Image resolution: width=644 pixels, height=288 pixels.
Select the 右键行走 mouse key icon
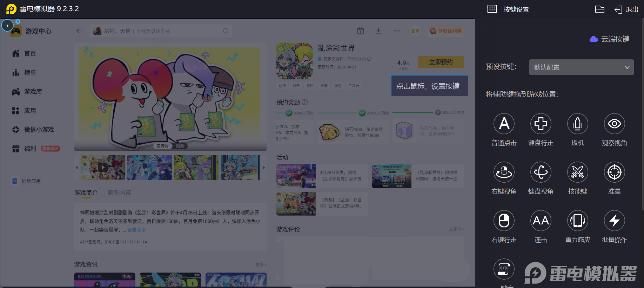tap(504, 221)
